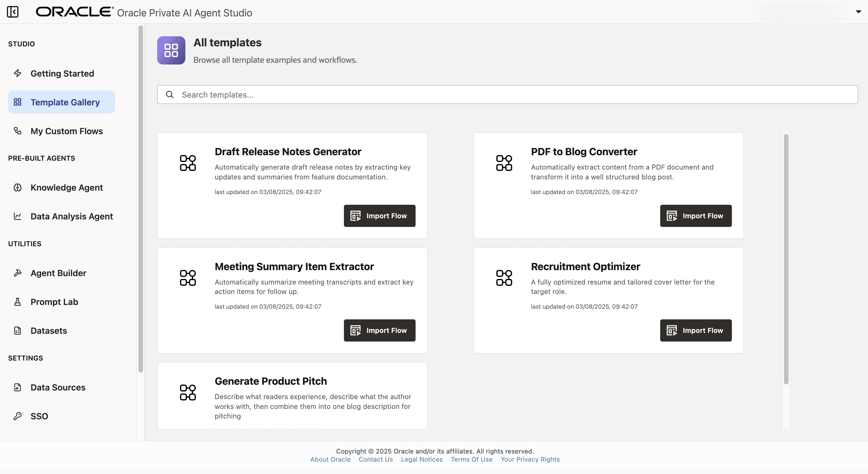Import the Recruitment Optimizer flow

[696, 330]
